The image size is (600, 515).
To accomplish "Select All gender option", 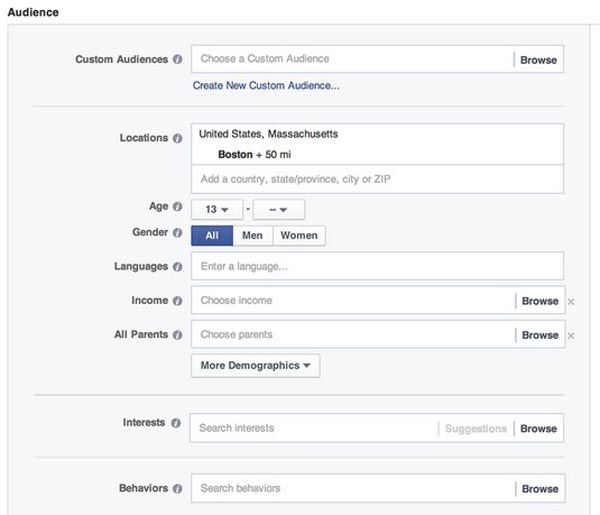I will pyautogui.click(x=212, y=235).
